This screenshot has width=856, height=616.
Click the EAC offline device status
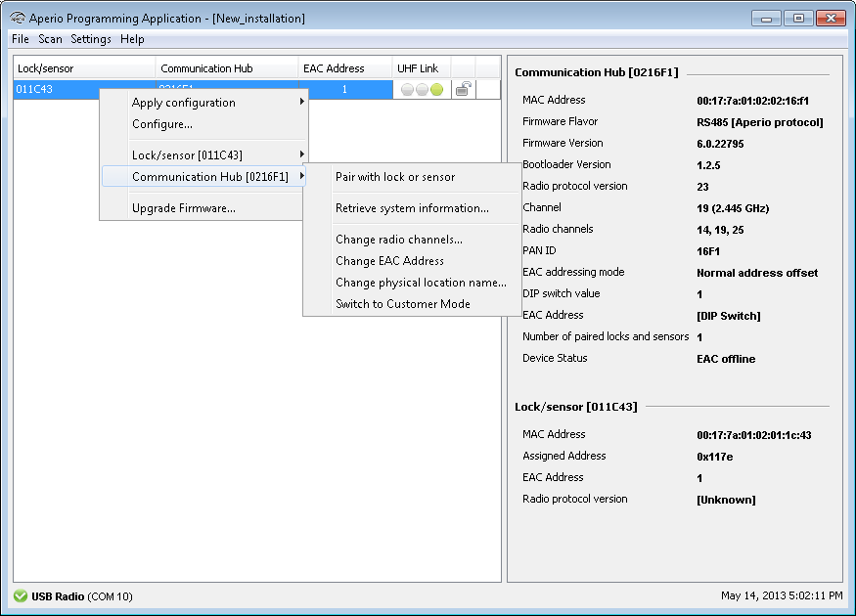726,359
